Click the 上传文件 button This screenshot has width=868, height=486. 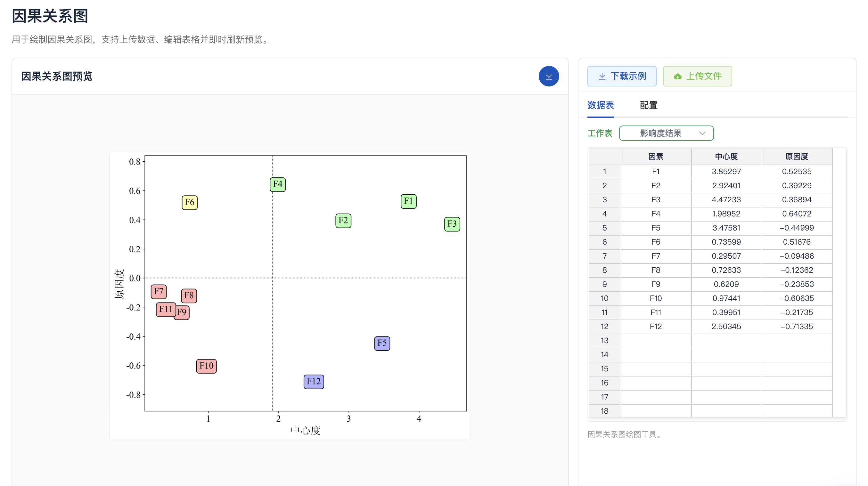coord(697,76)
